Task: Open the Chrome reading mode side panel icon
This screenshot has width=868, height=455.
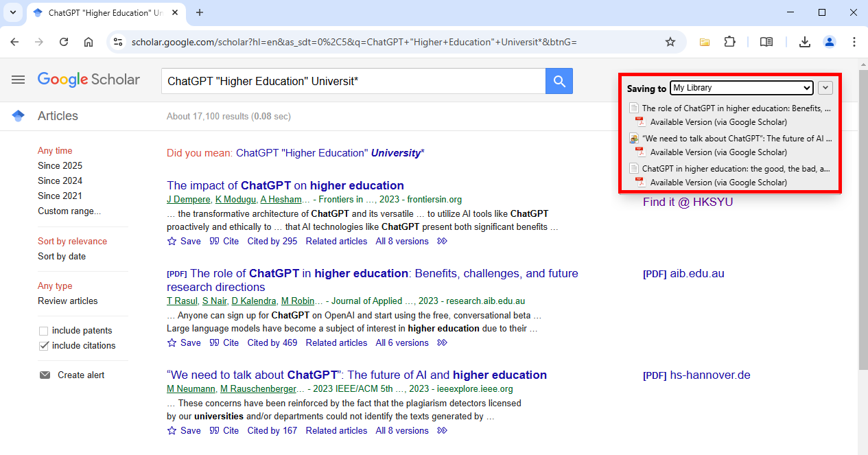Action: [766, 42]
